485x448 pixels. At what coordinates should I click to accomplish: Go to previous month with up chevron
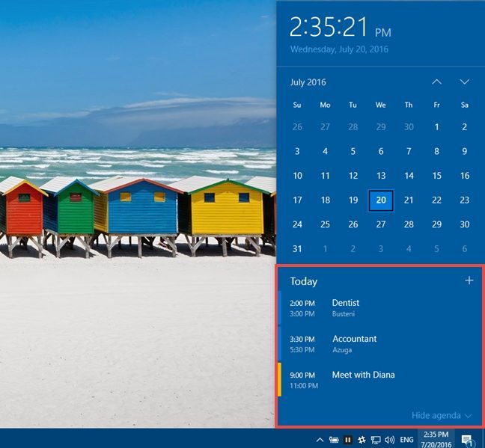point(436,82)
